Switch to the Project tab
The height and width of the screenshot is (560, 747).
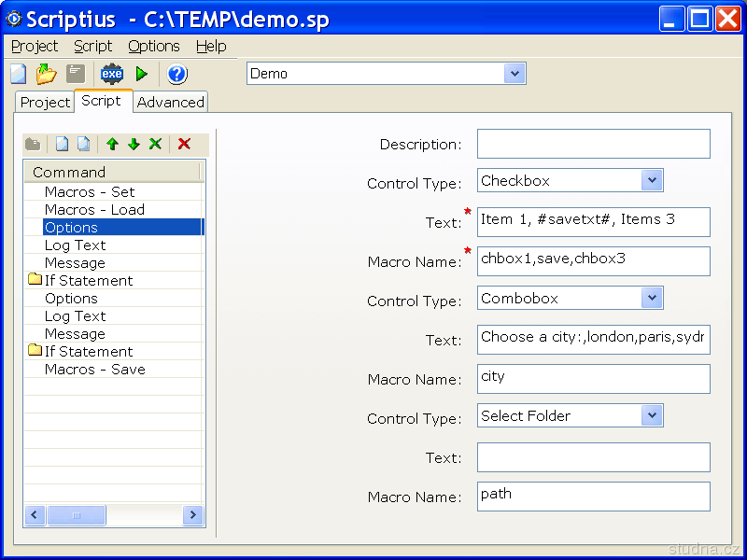tap(45, 103)
